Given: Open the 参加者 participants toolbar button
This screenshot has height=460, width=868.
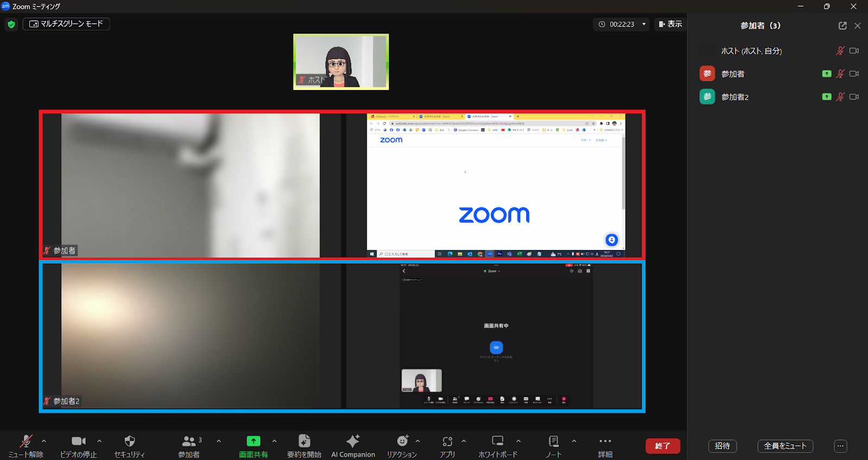Looking at the screenshot, I should pos(189,446).
